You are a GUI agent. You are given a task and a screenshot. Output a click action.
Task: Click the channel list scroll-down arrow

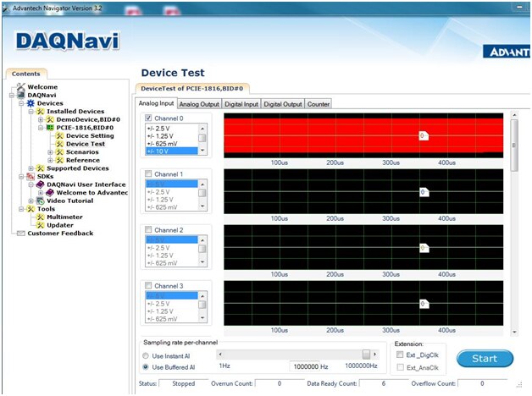click(514, 332)
